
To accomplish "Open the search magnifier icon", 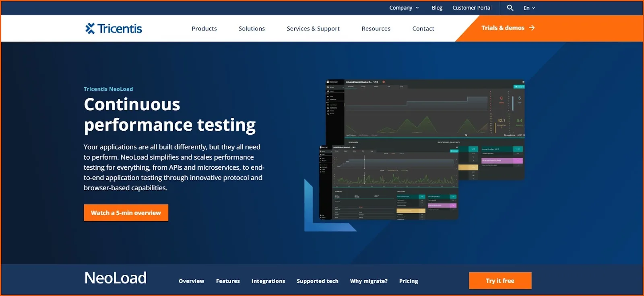I will [510, 8].
